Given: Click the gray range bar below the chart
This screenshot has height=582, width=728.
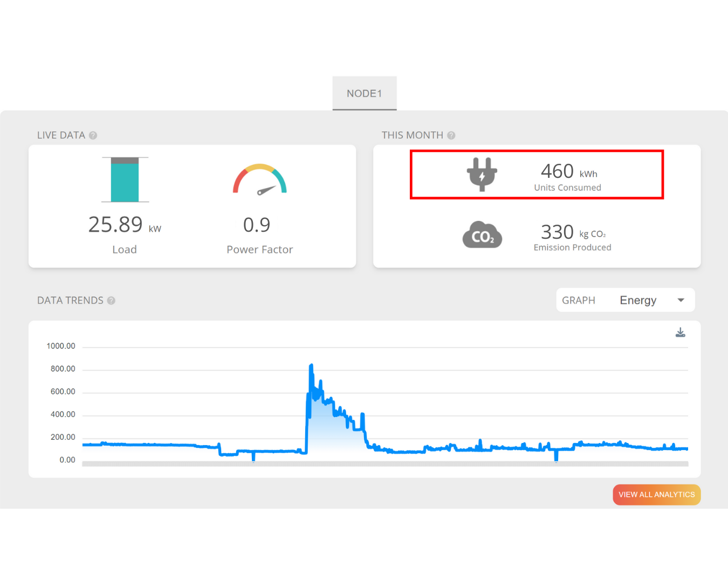Looking at the screenshot, I should pos(385,463).
